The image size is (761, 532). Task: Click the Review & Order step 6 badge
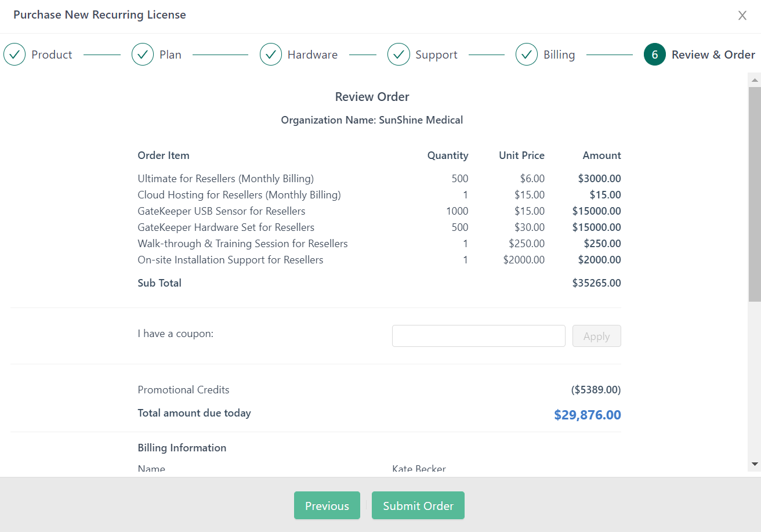[x=654, y=54]
